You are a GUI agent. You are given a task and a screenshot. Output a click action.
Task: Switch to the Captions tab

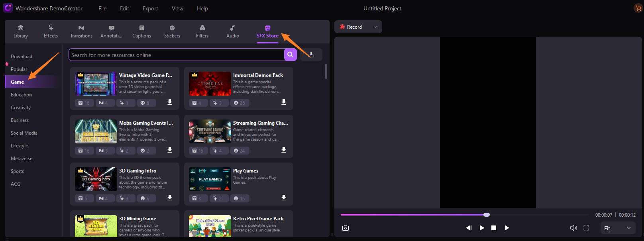click(141, 31)
